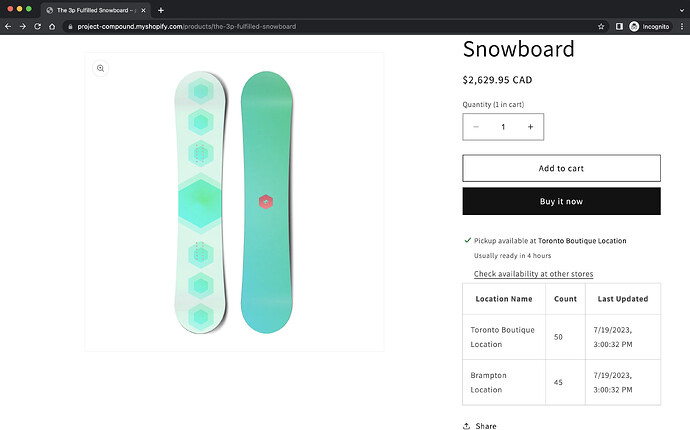Click the browser forward arrow
This screenshot has width=690, height=430.
click(22, 26)
